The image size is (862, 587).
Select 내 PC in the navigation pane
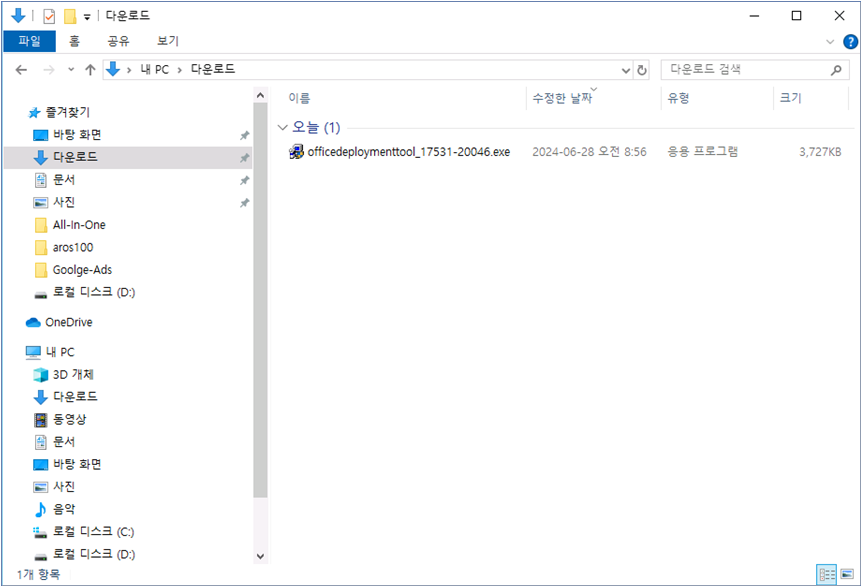60,352
